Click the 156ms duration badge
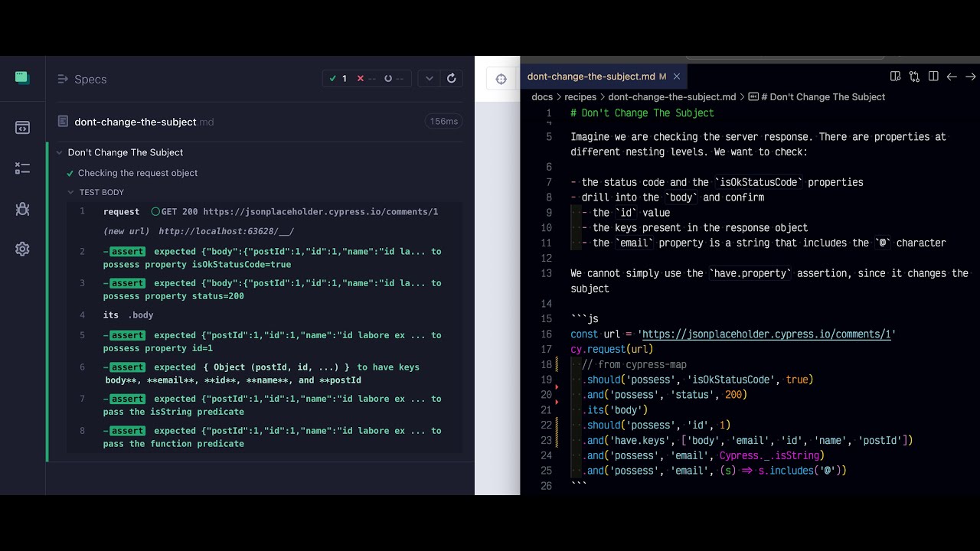 click(444, 122)
